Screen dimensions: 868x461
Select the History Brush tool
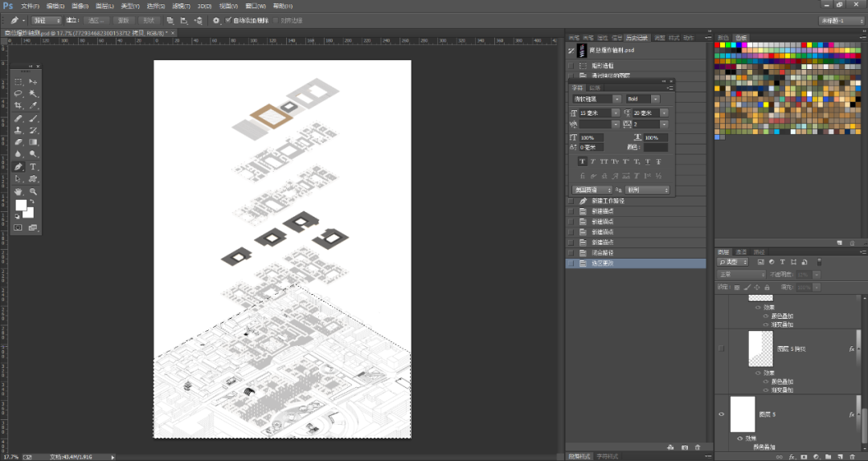tap(33, 131)
